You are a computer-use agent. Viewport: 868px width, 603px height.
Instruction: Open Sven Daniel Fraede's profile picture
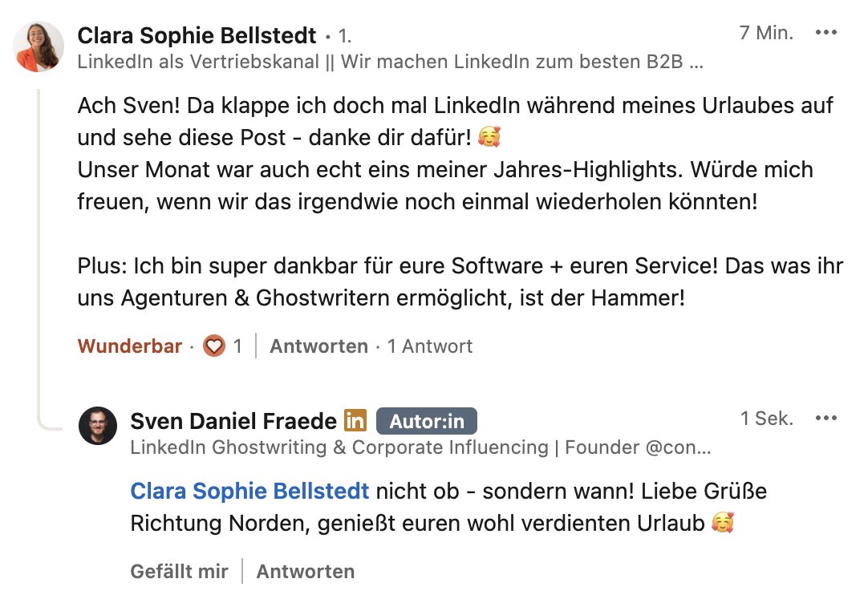(x=98, y=426)
